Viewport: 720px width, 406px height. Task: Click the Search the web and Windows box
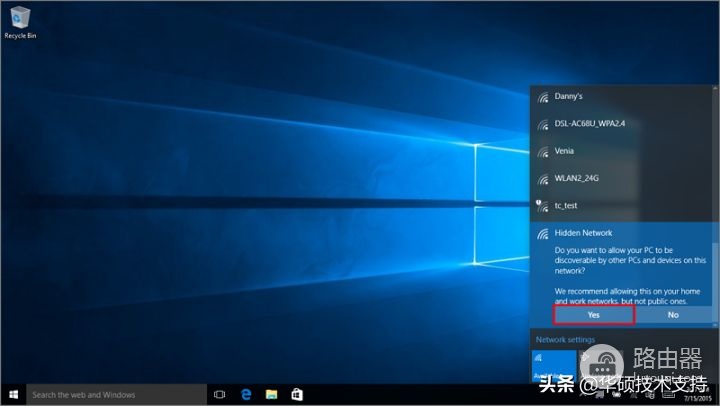coord(116,395)
